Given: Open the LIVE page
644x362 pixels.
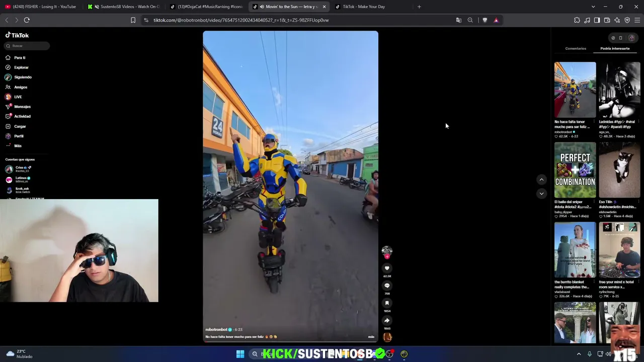Looking at the screenshot, I should tap(14, 97).
